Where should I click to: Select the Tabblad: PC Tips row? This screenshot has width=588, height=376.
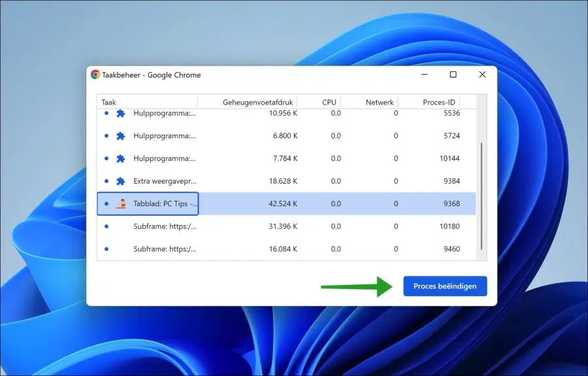click(x=287, y=204)
